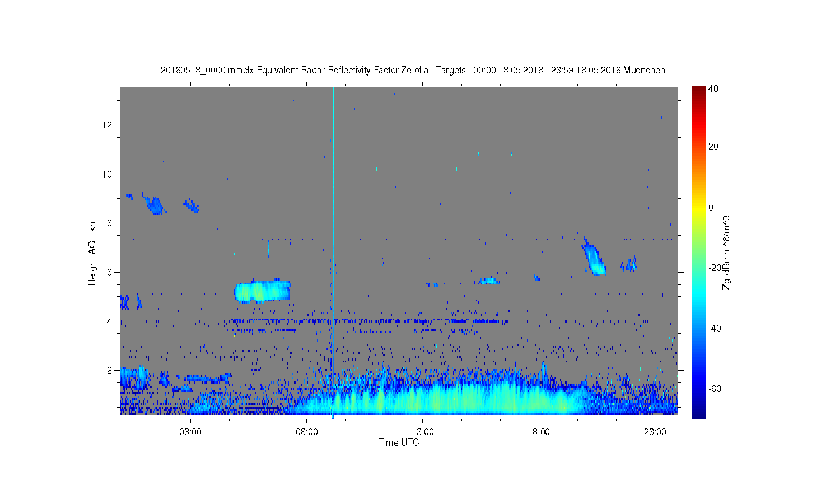The image size is (840, 504).
Task: Click the 08:00 time tick label
Action: coord(307,432)
